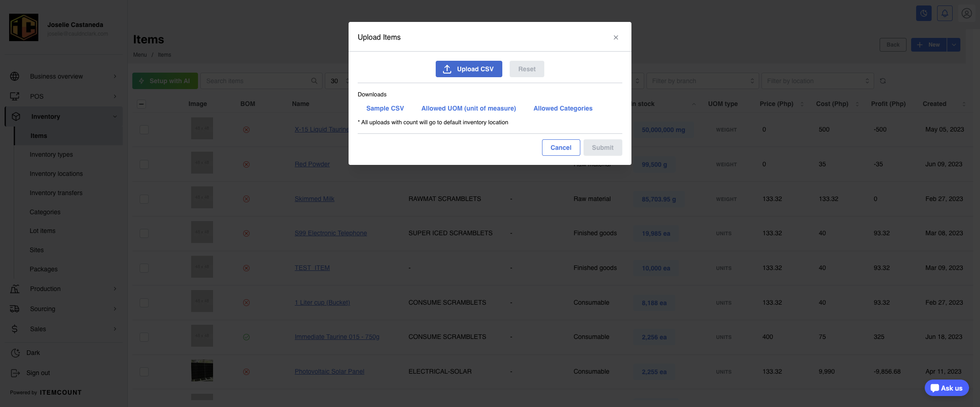Open Inventory types page
The height and width of the screenshot is (407, 980).
pyautogui.click(x=51, y=154)
